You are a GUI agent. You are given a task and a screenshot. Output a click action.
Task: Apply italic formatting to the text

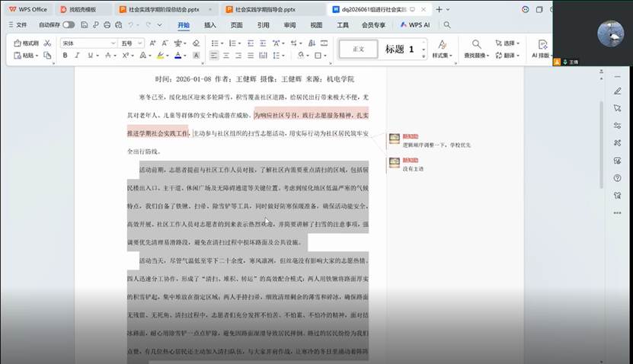point(77,56)
